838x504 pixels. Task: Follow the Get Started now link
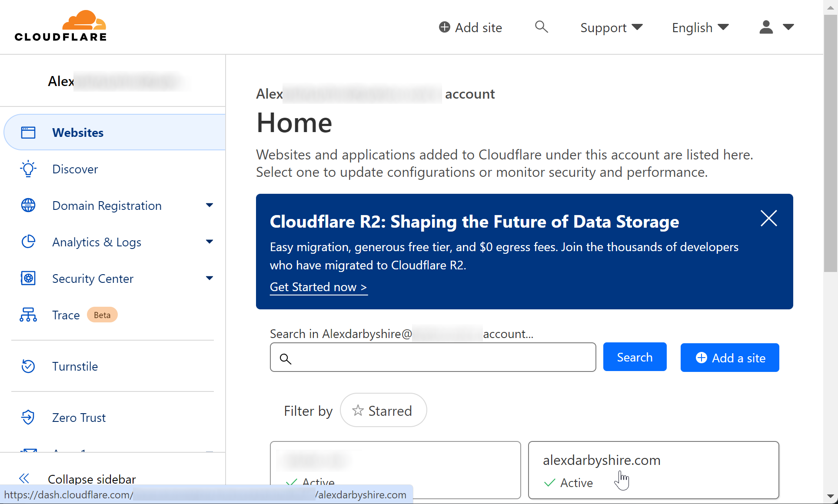pos(319,287)
